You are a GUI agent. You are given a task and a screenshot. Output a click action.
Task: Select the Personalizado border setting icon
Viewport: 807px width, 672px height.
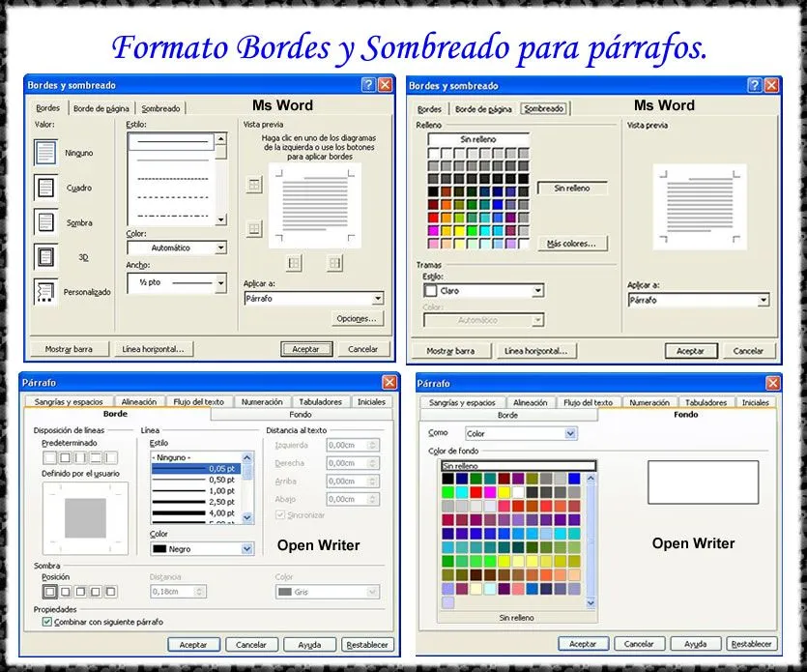point(45,291)
